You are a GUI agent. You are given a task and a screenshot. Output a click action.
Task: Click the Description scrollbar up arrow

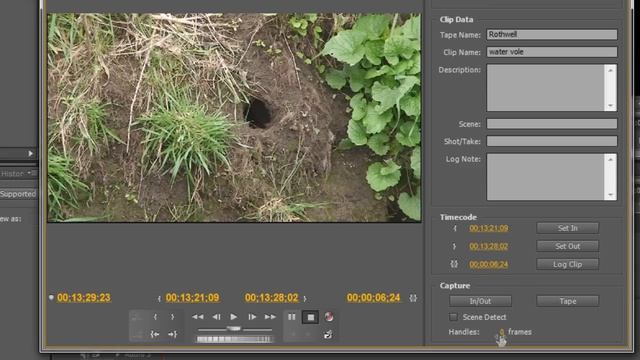click(611, 70)
